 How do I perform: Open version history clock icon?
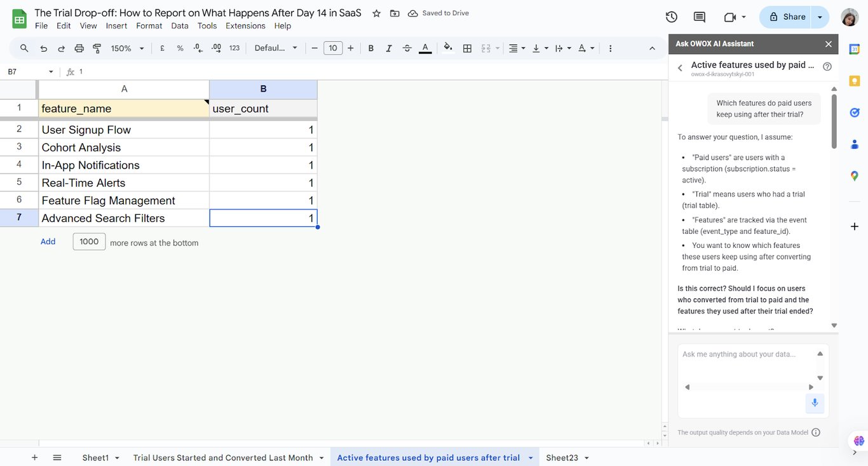(x=672, y=17)
